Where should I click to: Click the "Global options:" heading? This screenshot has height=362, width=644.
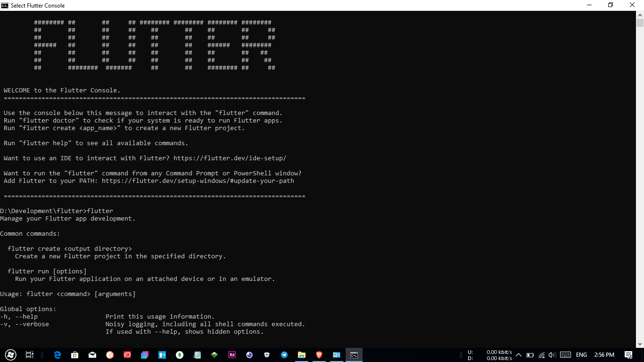coord(28,309)
